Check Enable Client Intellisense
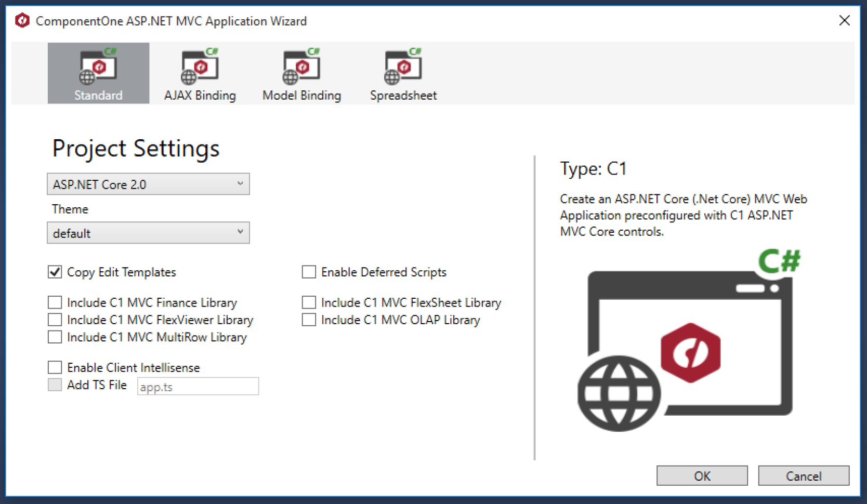Image resolution: width=867 pixels, height=504 pixels. 55,367
